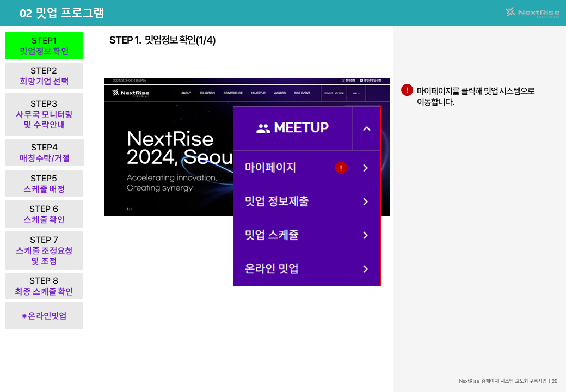566x392 pixels.
Task: Click the 2/3 slide counter on the banner
Action: click(x=129, y=209)
